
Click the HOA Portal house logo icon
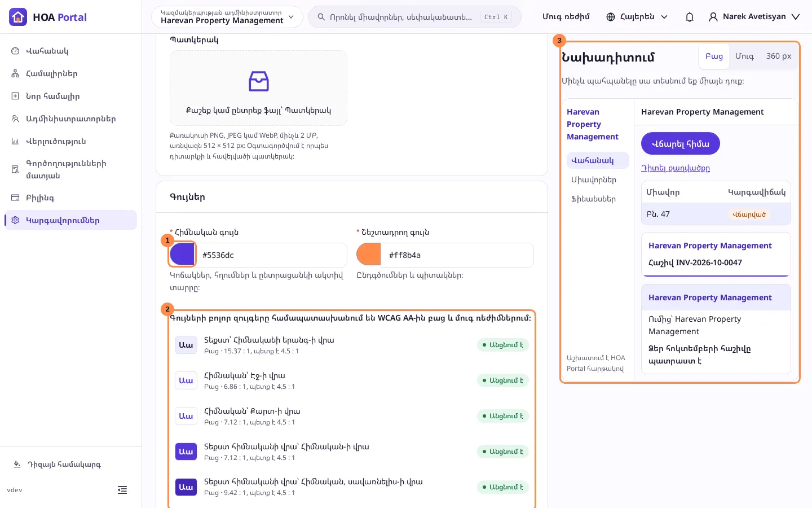click(18, 17)
